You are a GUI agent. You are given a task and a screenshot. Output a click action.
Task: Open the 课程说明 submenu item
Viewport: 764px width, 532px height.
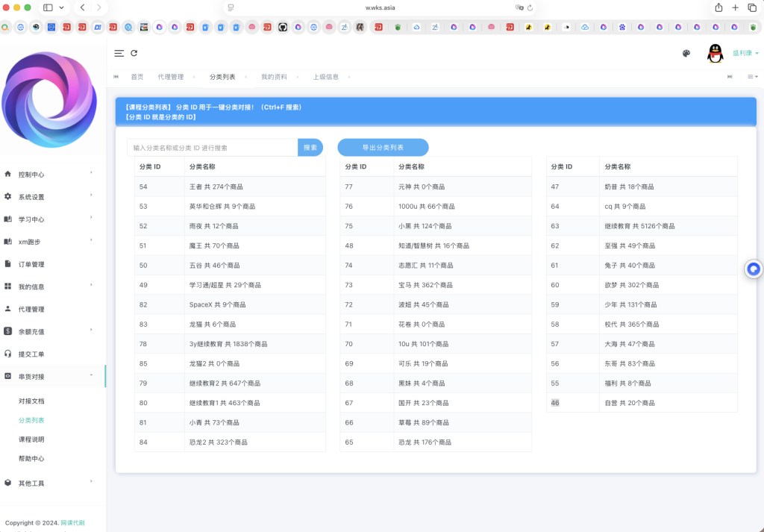[x=31, y=439]
